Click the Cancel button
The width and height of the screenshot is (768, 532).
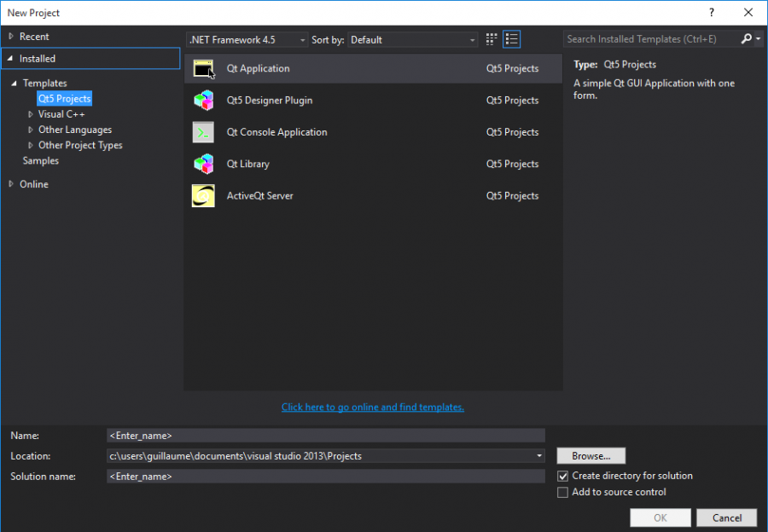727,518
